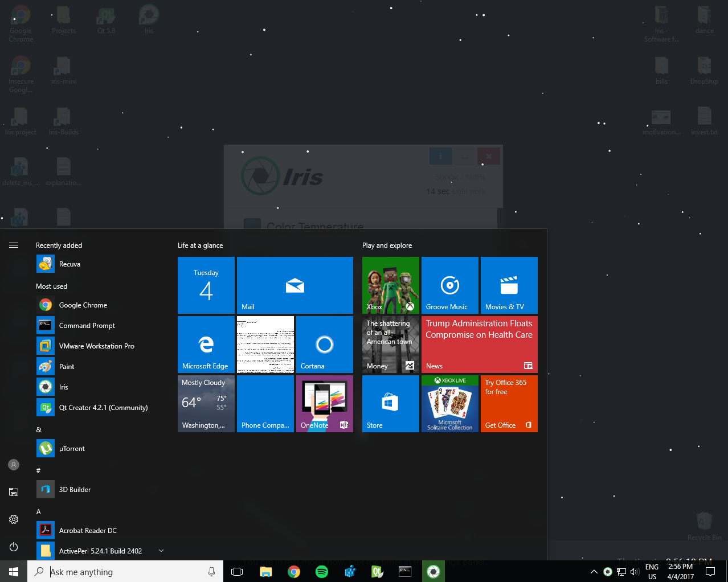Click the Start button on taskbar
This screenshot has width=728, height=582.
[x=14, y=571]
